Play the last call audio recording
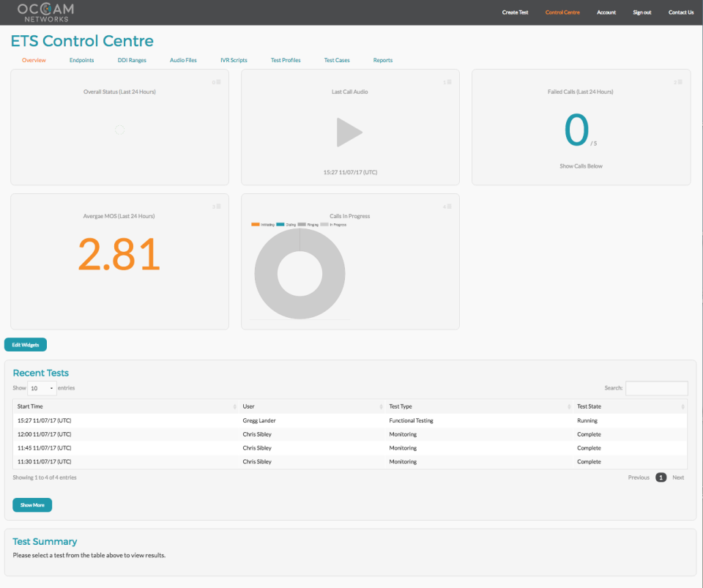 [x=349, y=132]
